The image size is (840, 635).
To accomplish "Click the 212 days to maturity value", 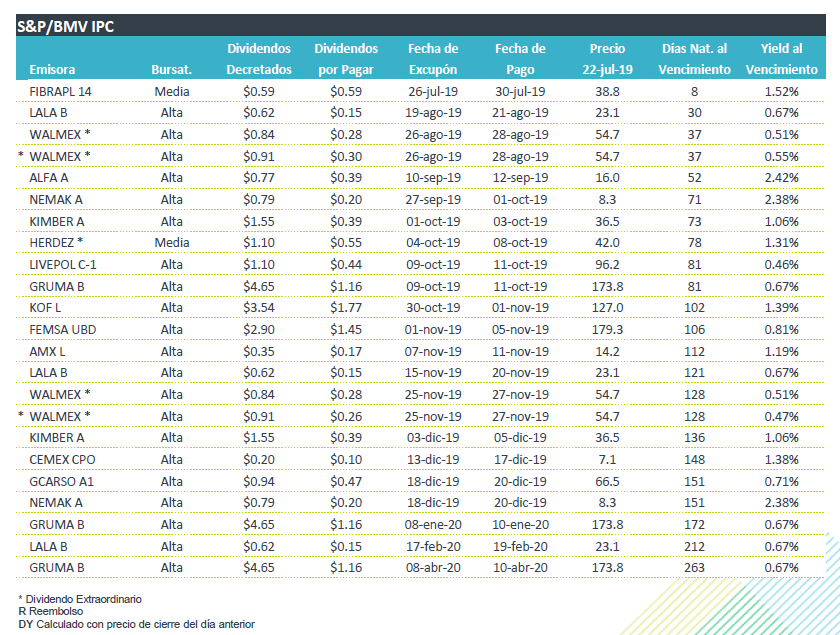I will (694, 547).
